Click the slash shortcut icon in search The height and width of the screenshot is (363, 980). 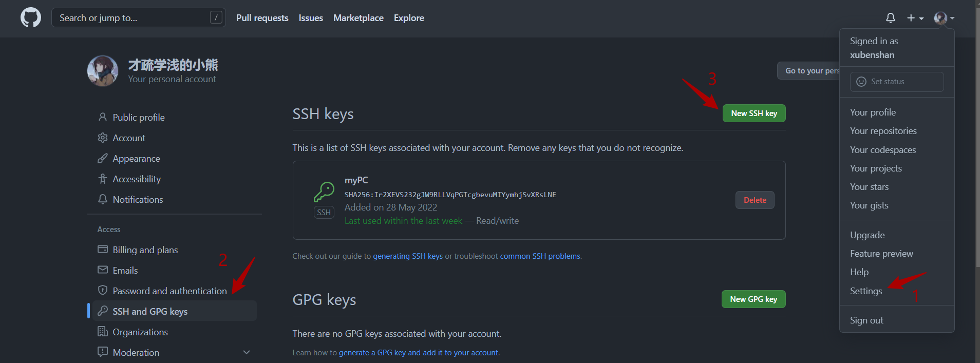pos(216,18)
